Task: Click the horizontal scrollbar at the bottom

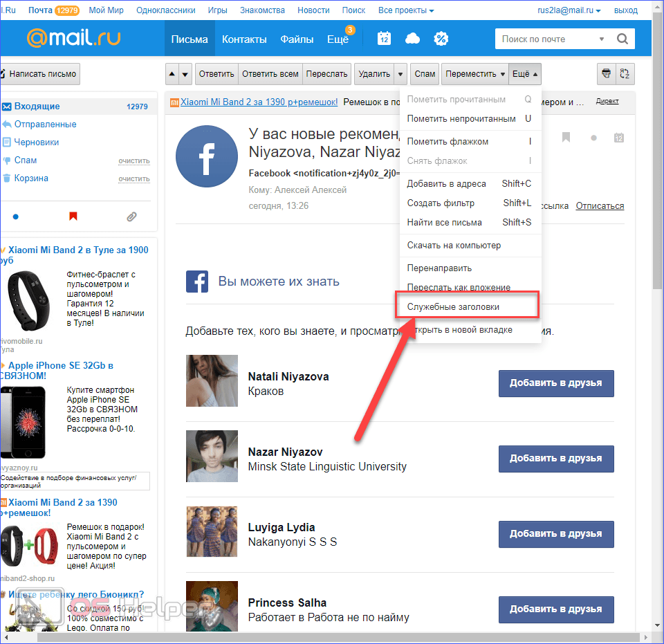Action: click(x=338, y=637)
